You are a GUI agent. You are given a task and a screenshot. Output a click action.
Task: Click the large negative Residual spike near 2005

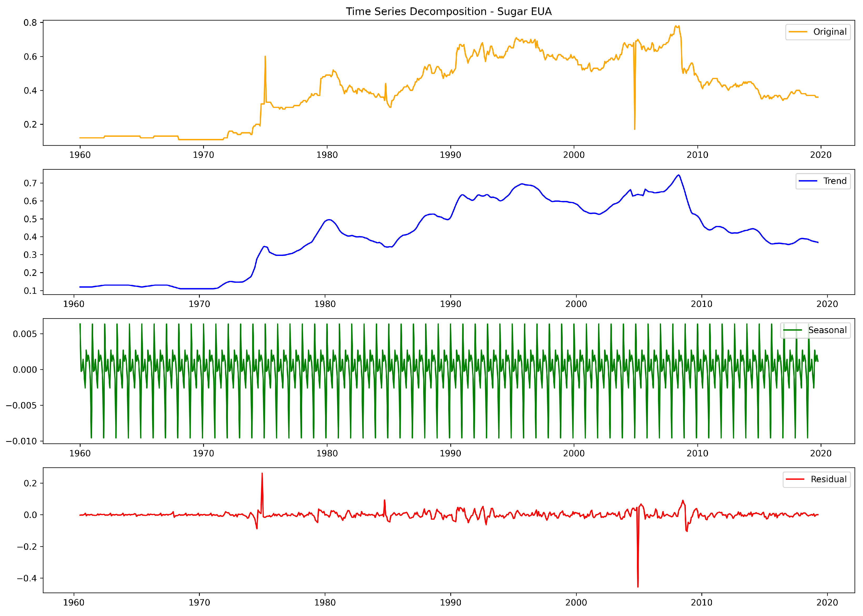[637, 586]
